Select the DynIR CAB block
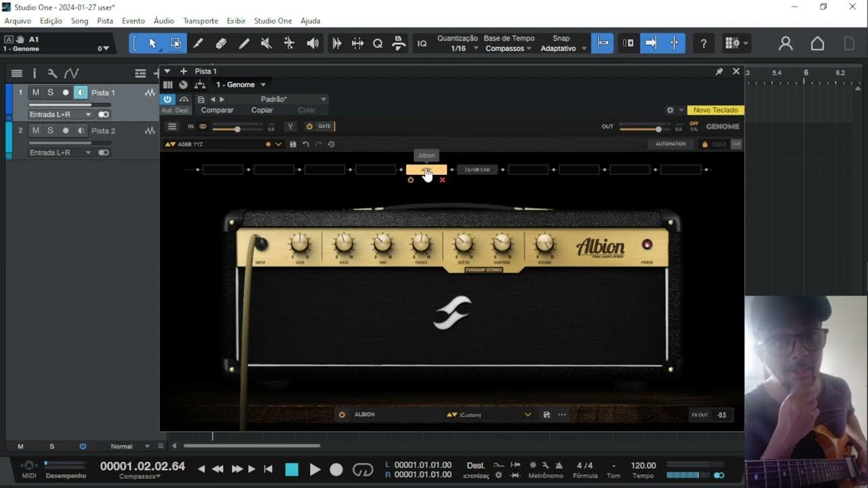Image resolution: width=868 pixels, height=488 pixels. pos(477,170)
